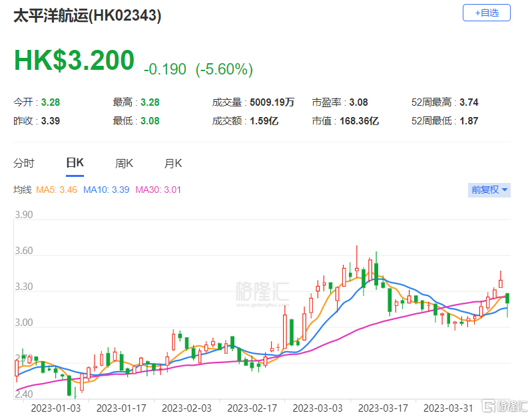Click the 均线 moving average label
This screenshot has width=532, height=417.
click(x=23, y=190)
